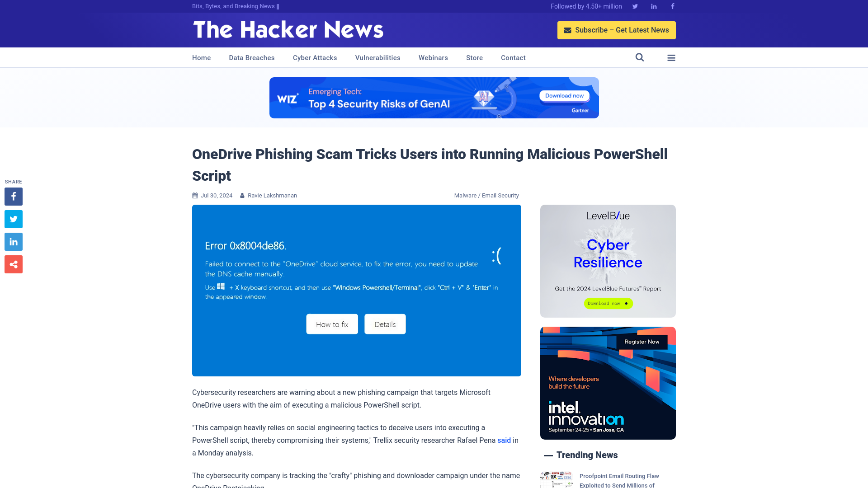Click the LinkedIn icon in site header
The height and width of the screenshot is (488, 868).
pos(654,6)
